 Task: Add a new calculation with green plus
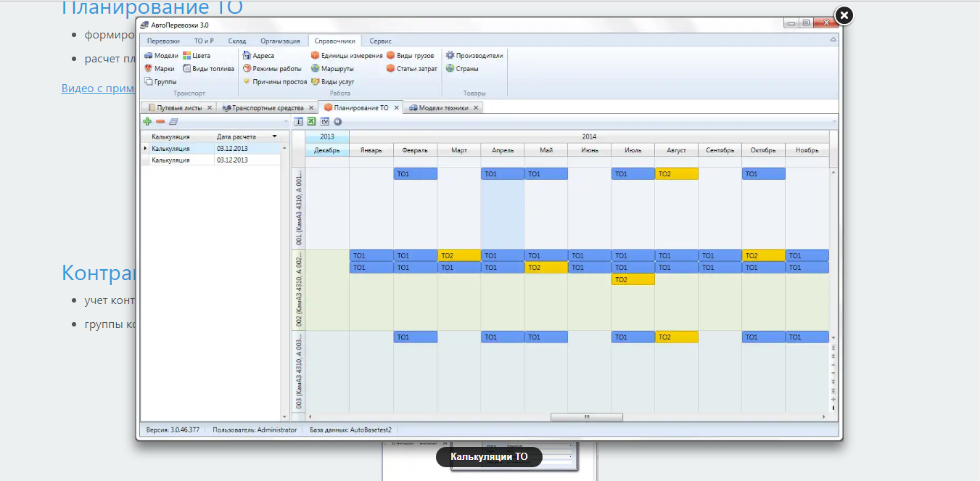point(148,121)
